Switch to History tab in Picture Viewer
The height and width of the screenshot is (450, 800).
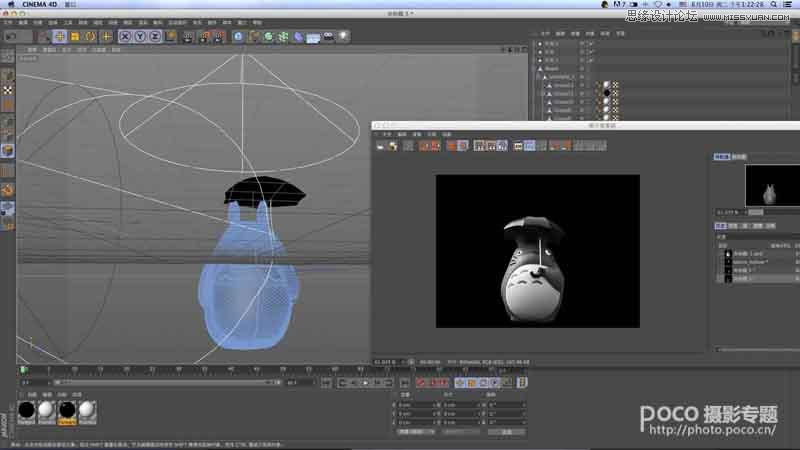tap(720, 226)
